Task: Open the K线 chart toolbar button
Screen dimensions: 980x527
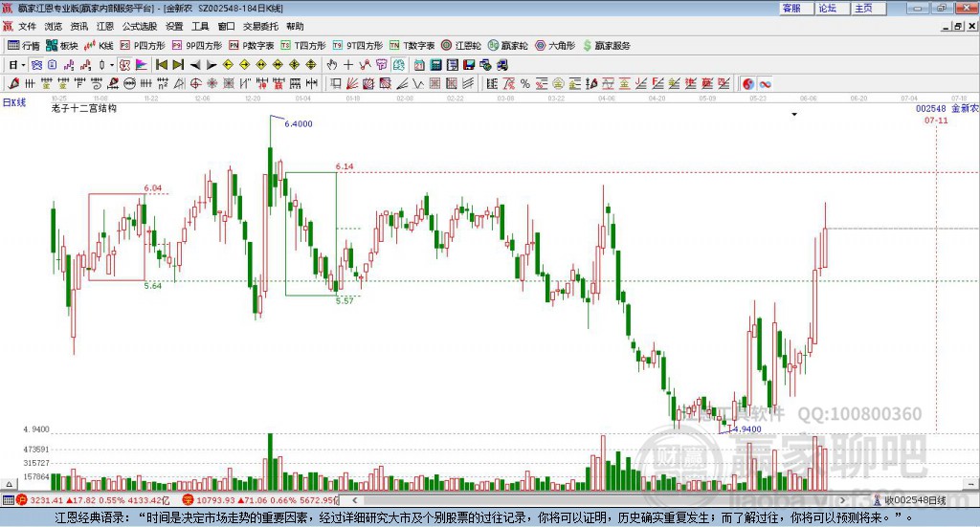Action: (x=99, y=46)
